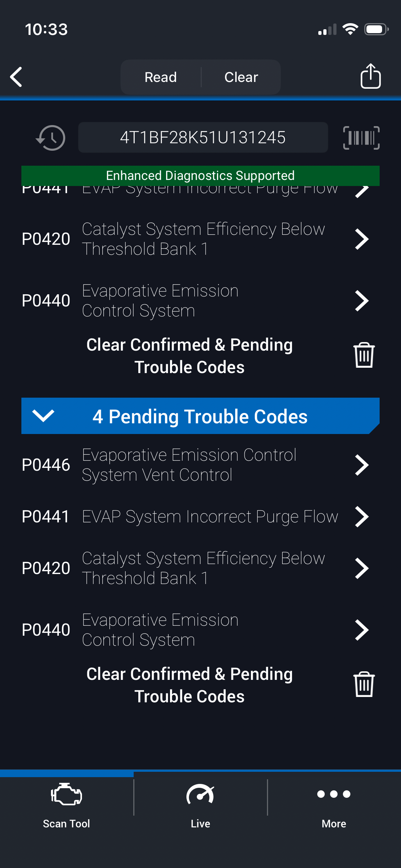Open the share/export icon
Viewport: 401px width, 868px height.
tap(370, 76)
